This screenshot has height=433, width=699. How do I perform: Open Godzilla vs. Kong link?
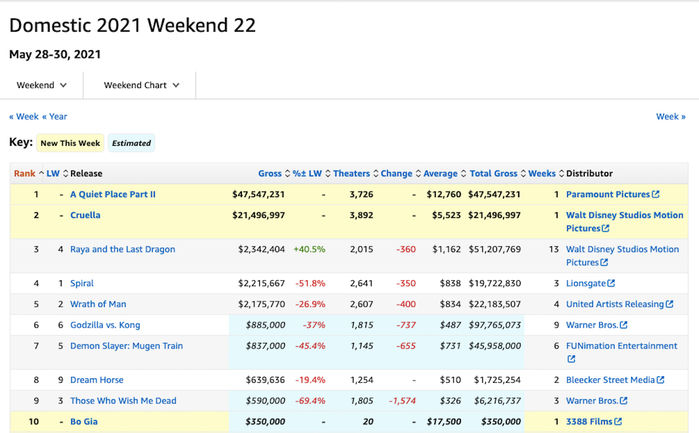105,325
